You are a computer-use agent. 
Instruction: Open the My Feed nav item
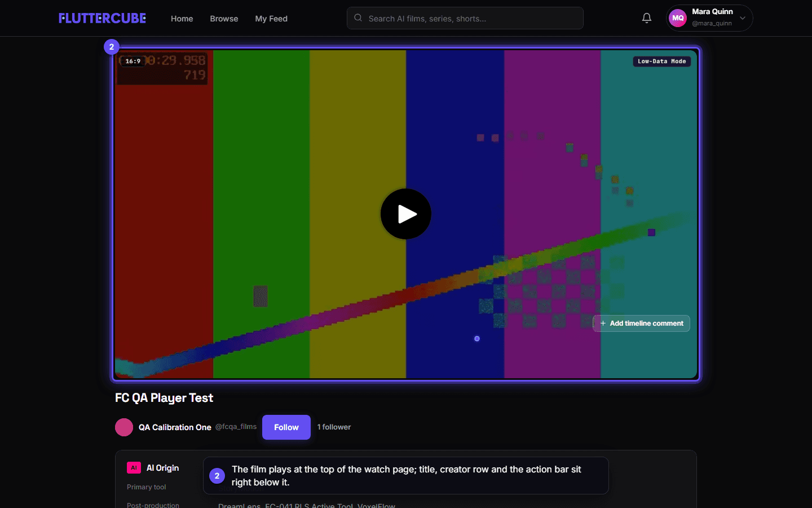coord(271,19)
